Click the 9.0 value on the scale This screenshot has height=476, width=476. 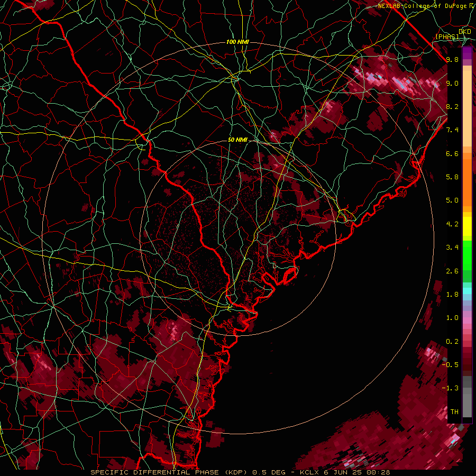click(x=452, y=83)
